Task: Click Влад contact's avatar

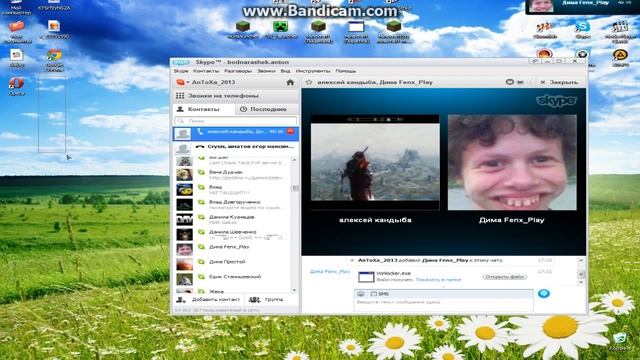Action: click(184, 190)
